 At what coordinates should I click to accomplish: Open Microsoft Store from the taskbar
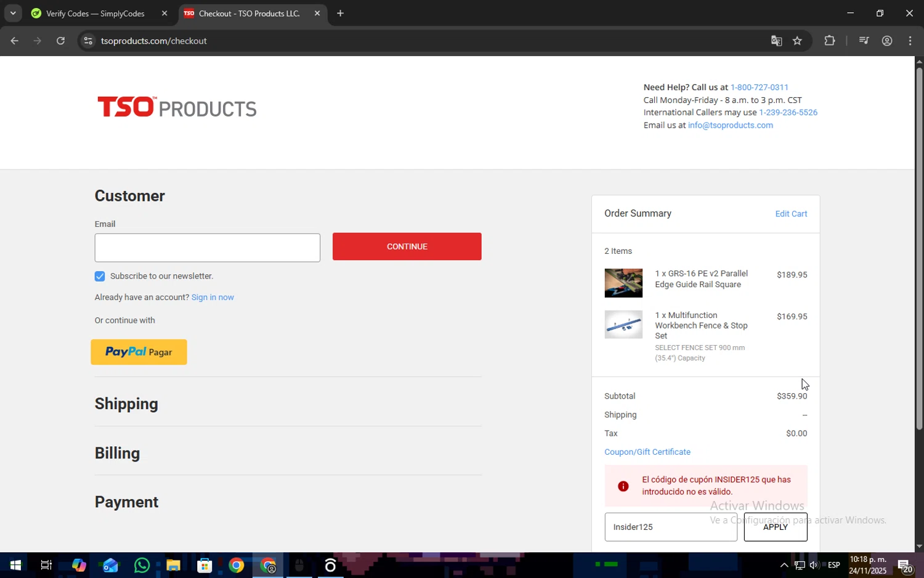pos(205,565)
